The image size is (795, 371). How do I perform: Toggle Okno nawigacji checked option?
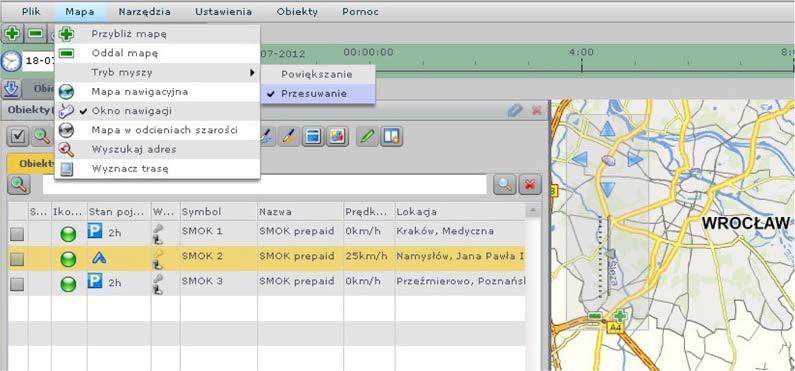[157, 110]
